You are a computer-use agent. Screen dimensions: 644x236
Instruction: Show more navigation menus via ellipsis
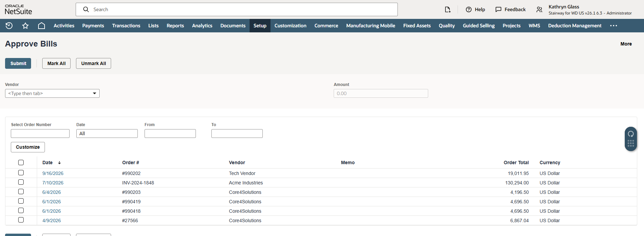click(x=614, y=26)
